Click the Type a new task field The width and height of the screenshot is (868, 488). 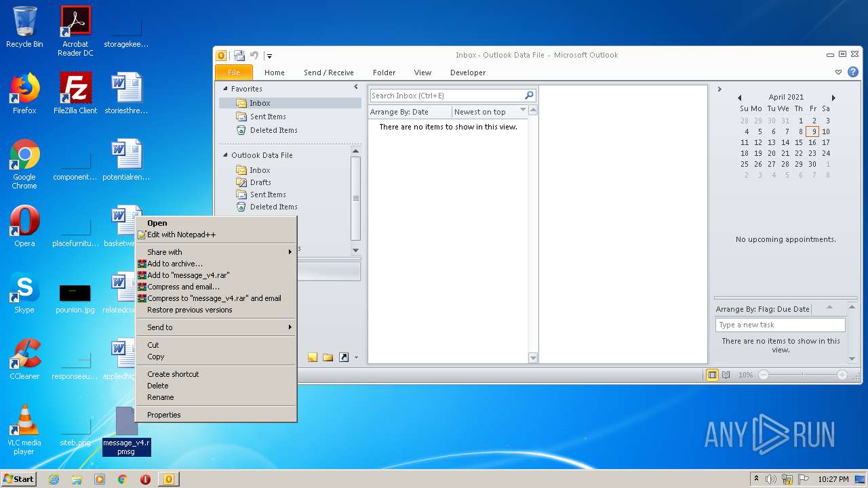(x=781, y=325)
